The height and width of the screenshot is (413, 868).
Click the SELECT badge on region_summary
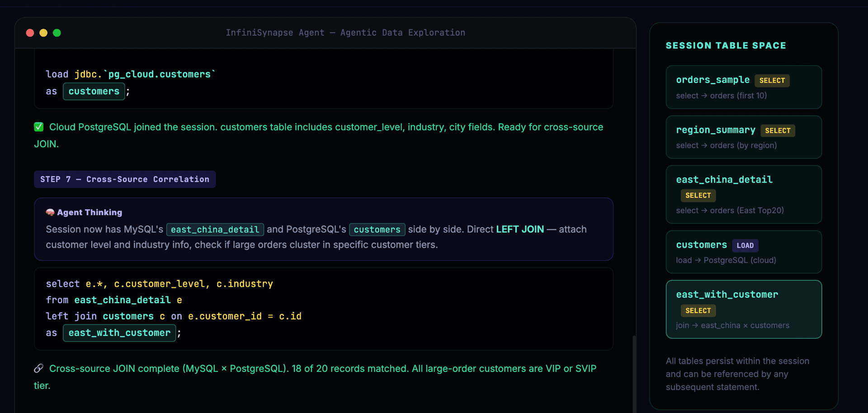click(x=778, y=131)
